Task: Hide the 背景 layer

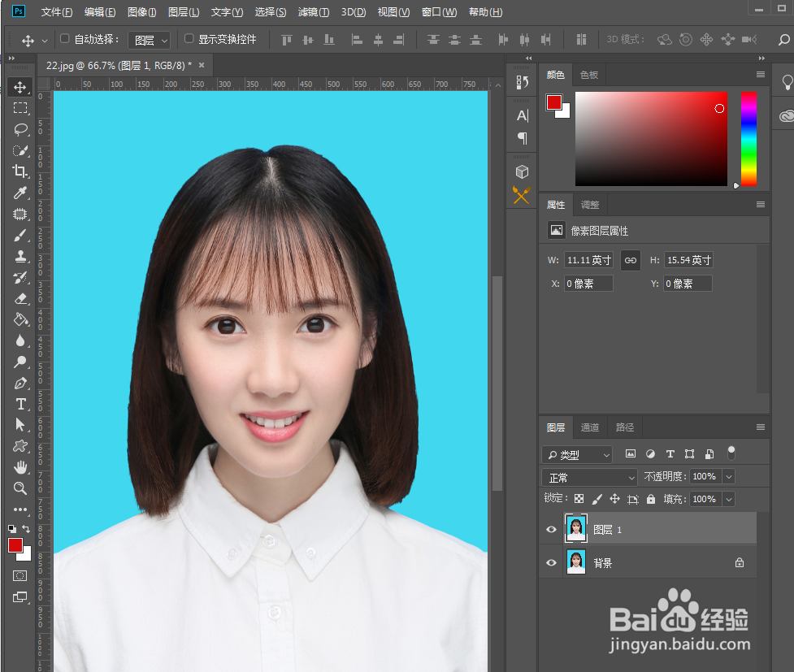Action: [x=551, y=562]
